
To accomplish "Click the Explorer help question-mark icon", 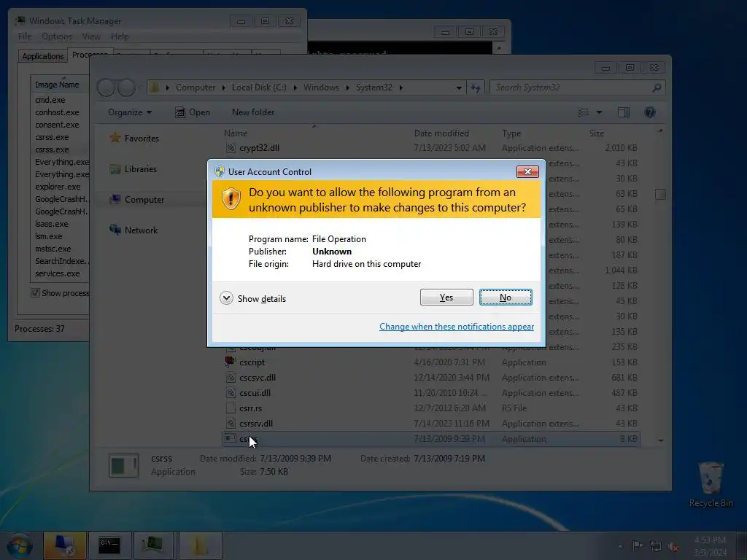I will click(650, 112).
